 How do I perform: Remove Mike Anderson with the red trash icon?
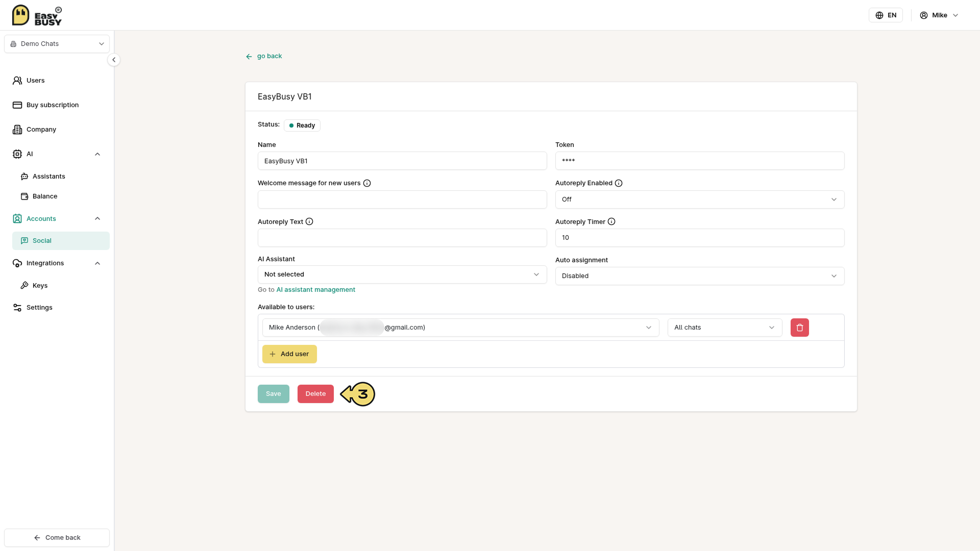point(800,328)
